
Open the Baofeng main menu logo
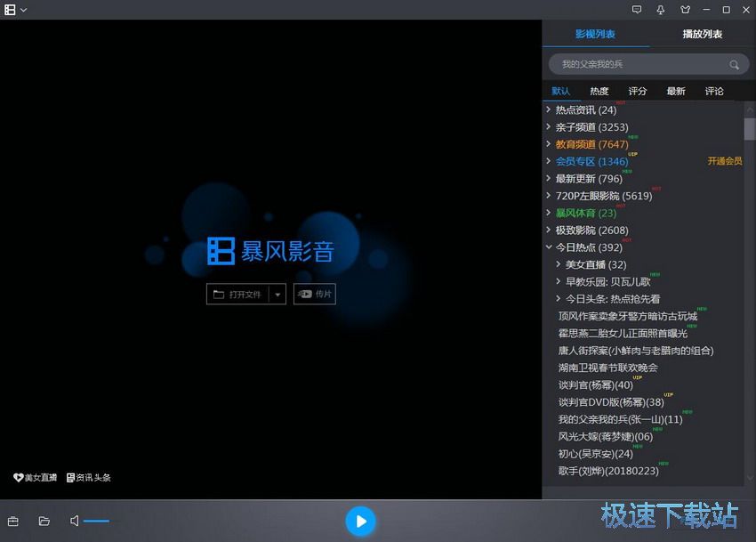10,10
